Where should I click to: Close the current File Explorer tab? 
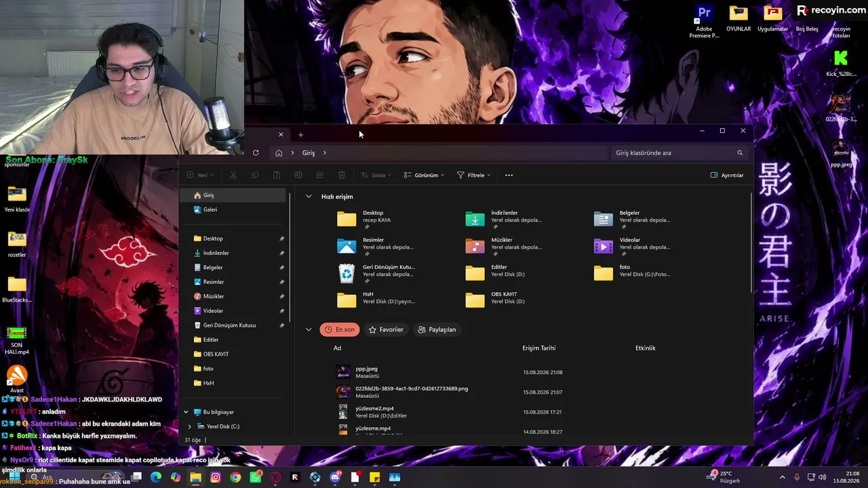(x=281, y=134)
